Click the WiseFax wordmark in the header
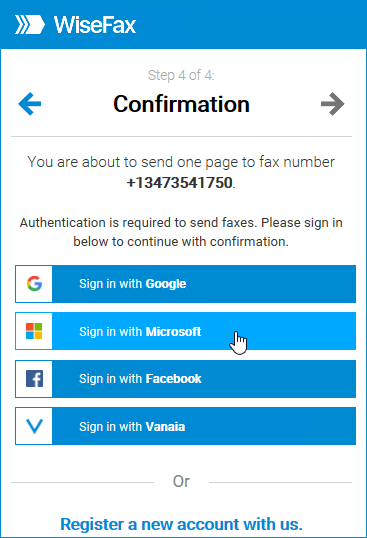This screenshot has height=538, width=367. coord(95,25)
